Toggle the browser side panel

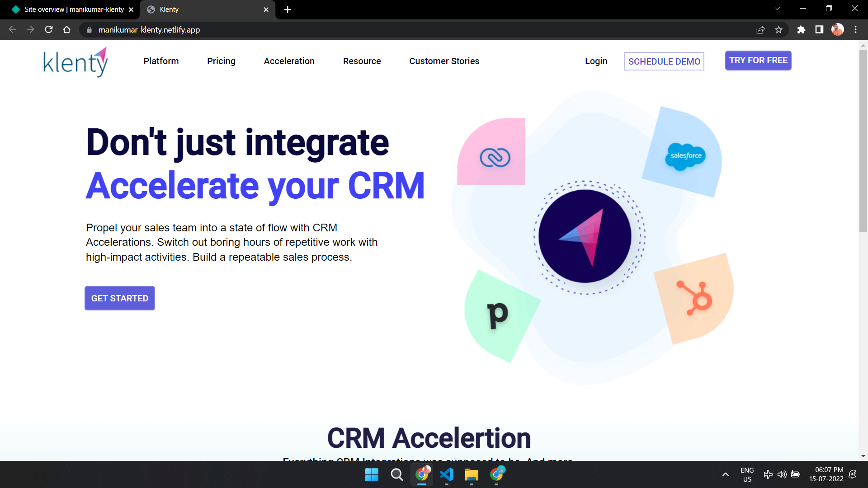click(819, 30)
